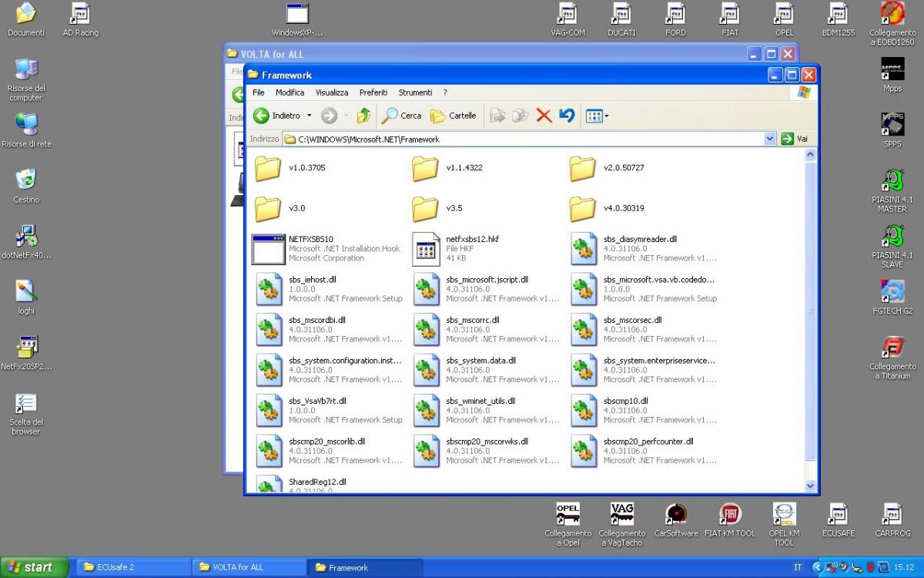Select the sbs_VsaVb7rt.dll file
924x578 pixels.
pos(327,411)
